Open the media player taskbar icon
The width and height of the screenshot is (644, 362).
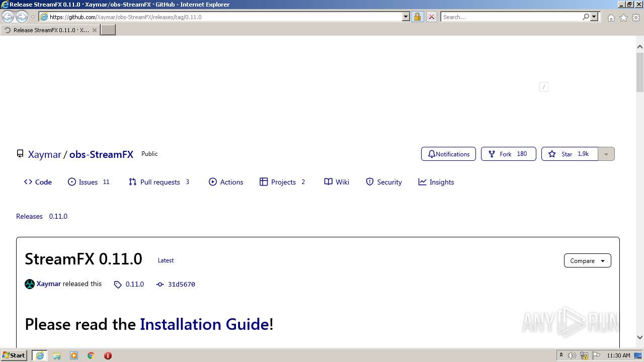[74, 355]
